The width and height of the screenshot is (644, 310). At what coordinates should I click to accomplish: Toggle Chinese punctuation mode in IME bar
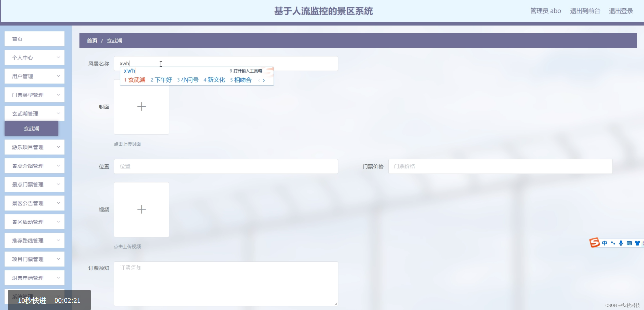point(613,243)
